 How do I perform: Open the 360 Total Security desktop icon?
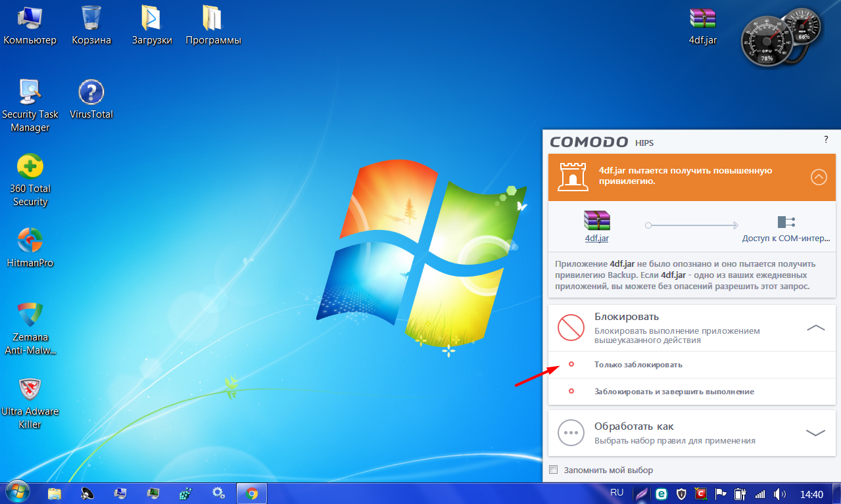(x=30, y=168)
